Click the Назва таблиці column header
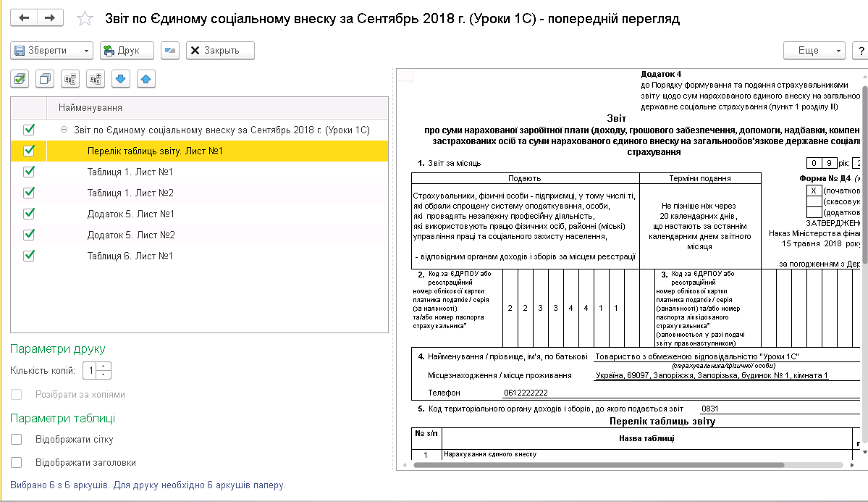868x502 pixels. coord(646,438)
